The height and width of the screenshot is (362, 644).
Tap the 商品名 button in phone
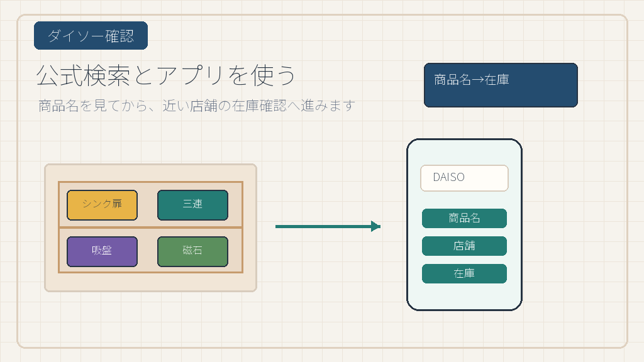[465, 218]
